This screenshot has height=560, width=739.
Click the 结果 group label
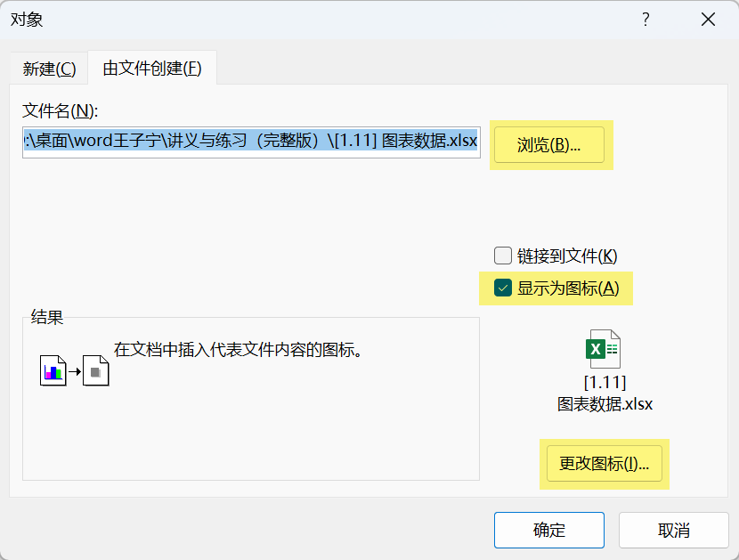tap(46, 317)
